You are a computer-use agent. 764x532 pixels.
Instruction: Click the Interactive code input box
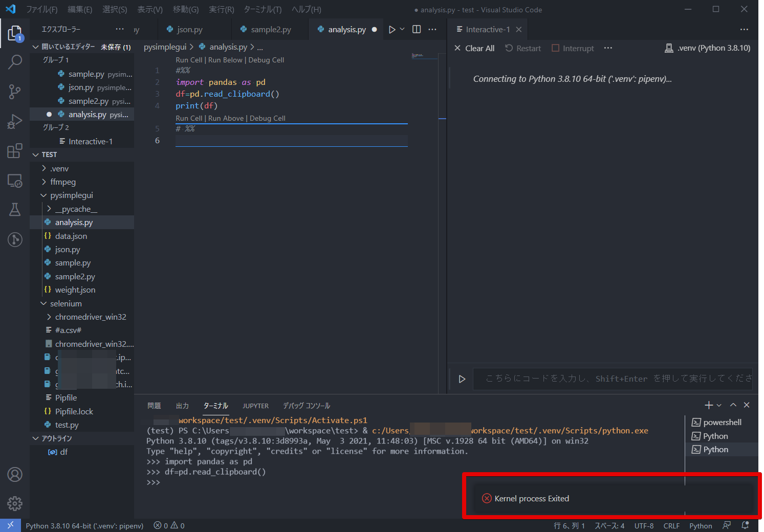pyautogui.click(x=604, y=379)
